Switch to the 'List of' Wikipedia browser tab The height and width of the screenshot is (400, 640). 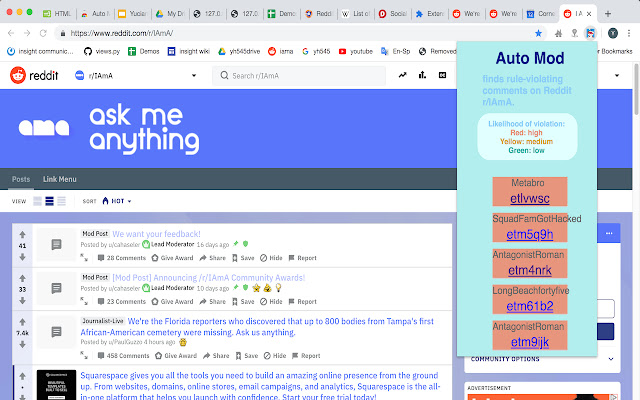pos(356,13)
